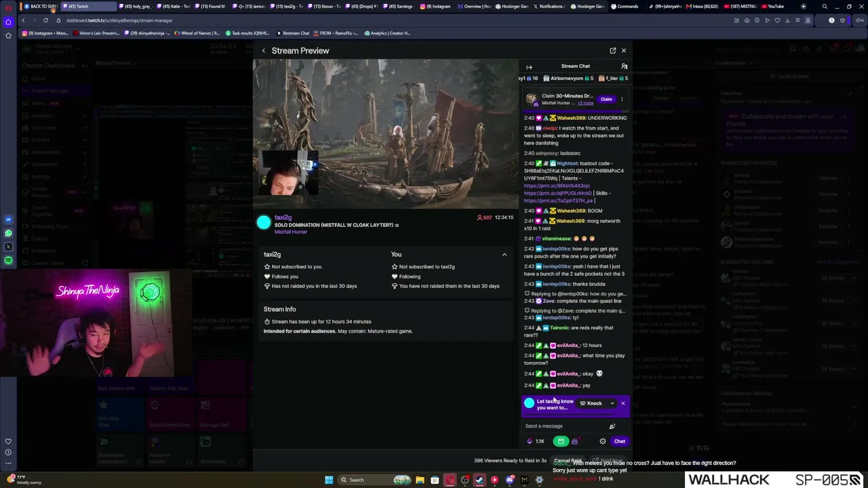Reload the page with browser refresh icon
868x488 pixels.
[45, 20]
